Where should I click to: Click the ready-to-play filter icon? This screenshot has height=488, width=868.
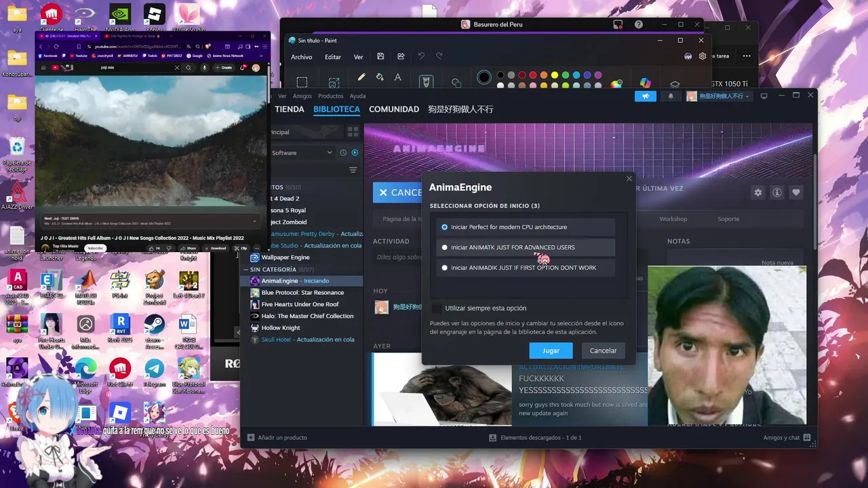[x=355, y=153]
